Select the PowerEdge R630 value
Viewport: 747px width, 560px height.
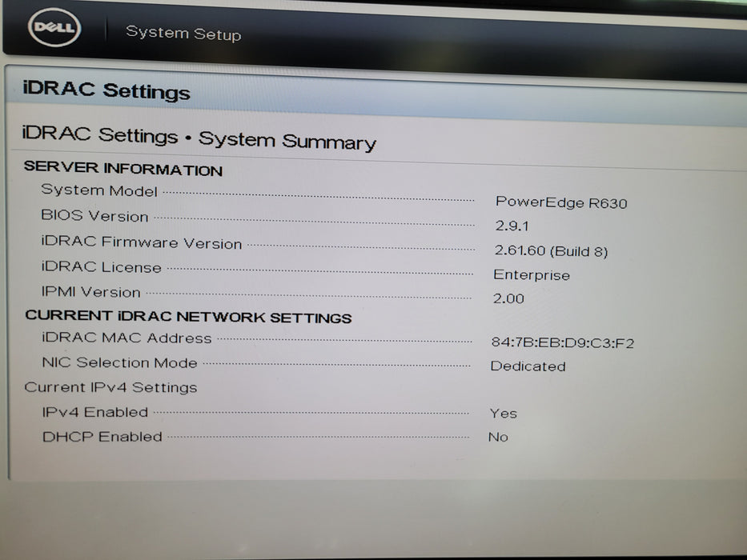point(561,202)
